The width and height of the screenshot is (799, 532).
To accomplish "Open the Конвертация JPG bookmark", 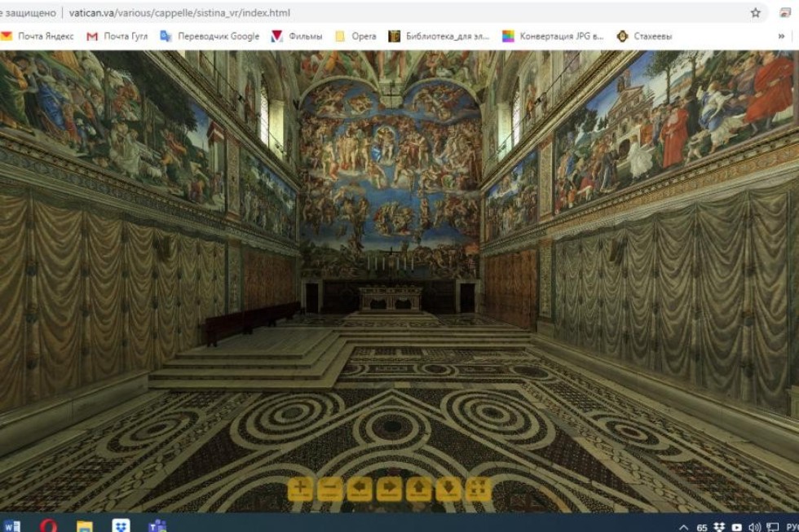I will [x=553, y=36].
